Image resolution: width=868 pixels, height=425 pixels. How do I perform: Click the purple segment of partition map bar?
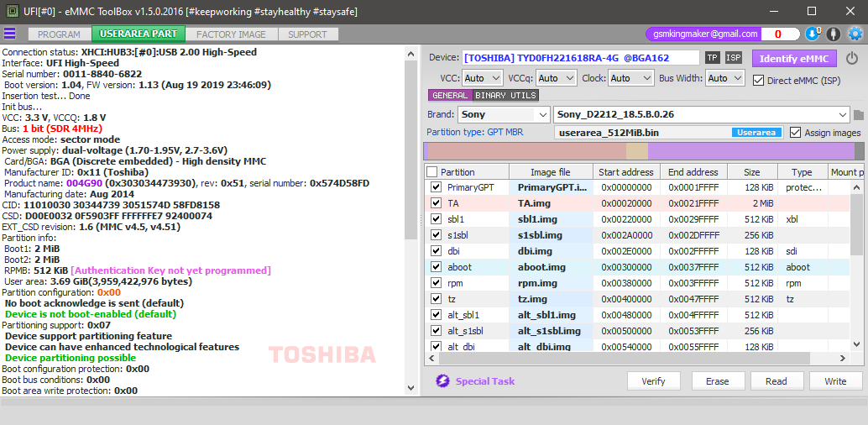coord(751,151)
